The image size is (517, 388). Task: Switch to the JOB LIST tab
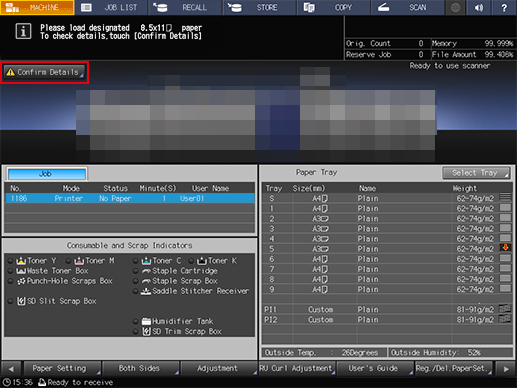point(111,7)
